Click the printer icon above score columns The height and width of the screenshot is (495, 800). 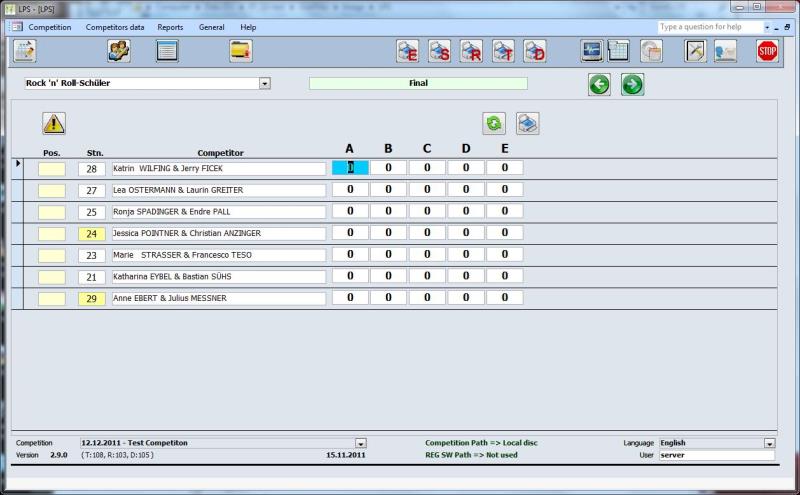pyautogui.click(x=528, y=123)
